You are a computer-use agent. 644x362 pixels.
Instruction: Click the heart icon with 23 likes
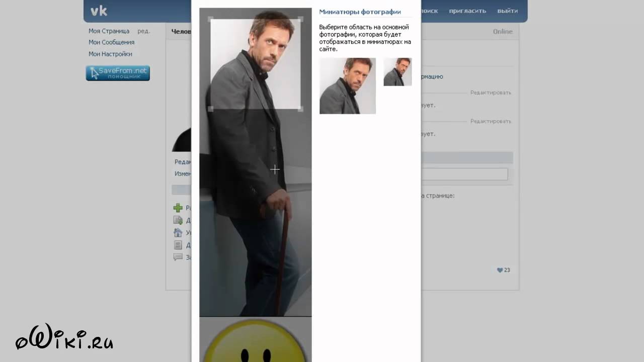pyautogui.click(x=500, y=270)
